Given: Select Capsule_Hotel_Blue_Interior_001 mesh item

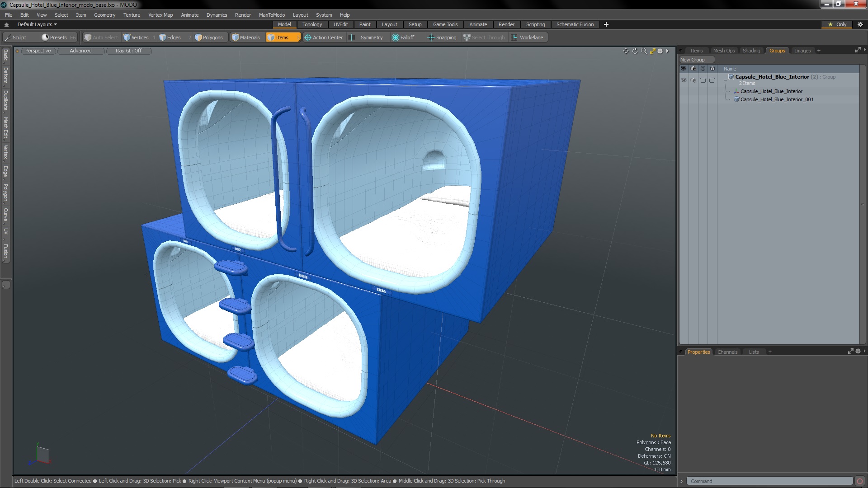Looking at the screenshot, I should pyautogui.click(x=777, y=99).
